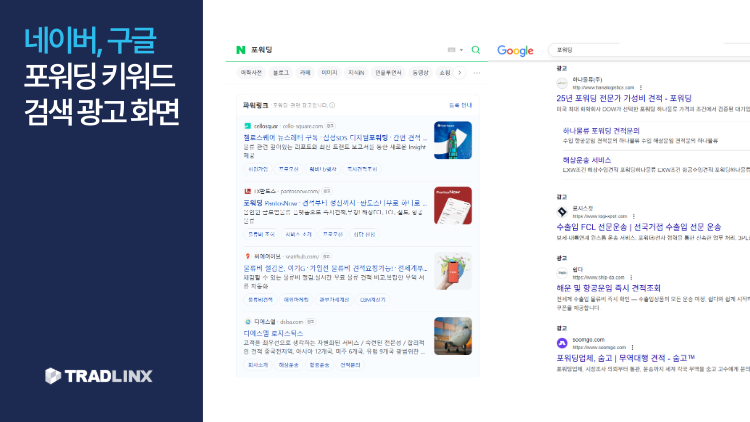Click the purple soomgo.com favicon

point(562,343)
